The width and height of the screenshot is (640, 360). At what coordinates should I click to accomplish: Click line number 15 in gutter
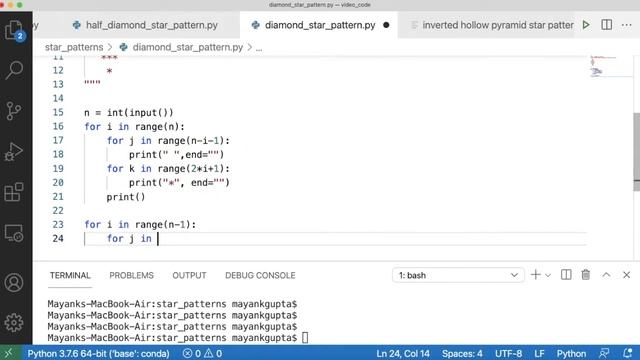(58, 112)
